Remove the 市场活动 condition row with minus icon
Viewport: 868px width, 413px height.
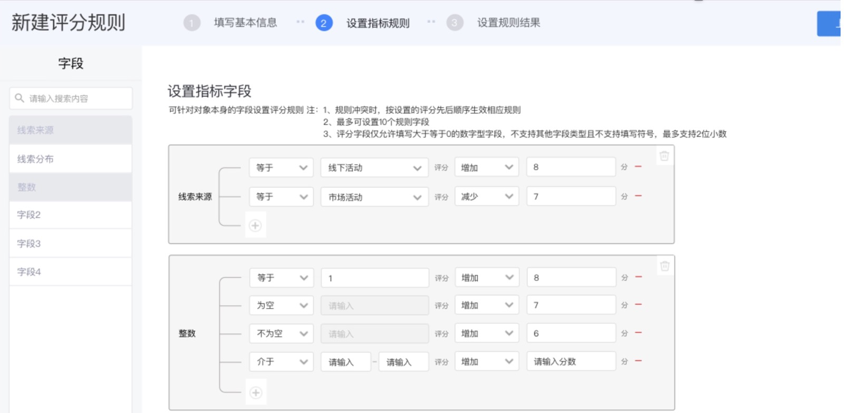(638, 196)
